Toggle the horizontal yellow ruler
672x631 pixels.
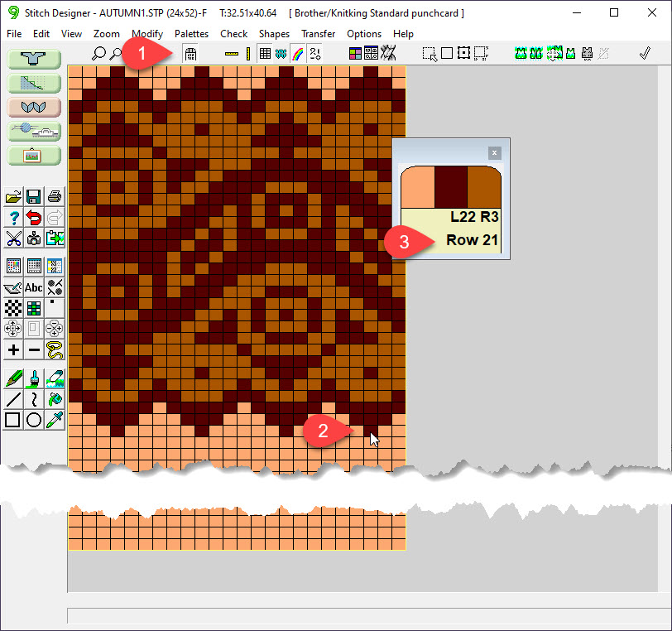click(232, 54)
